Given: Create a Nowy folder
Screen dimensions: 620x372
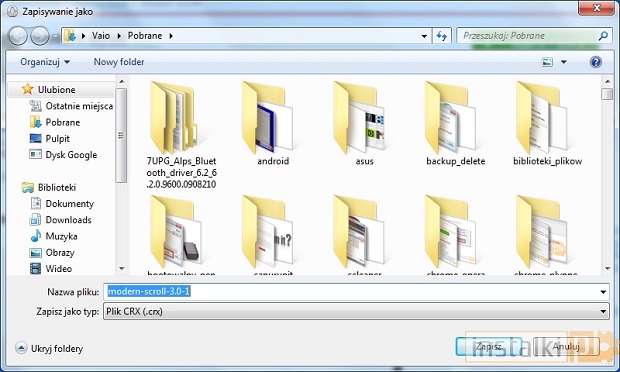Looking at the screenshot, I should point(119,62).
